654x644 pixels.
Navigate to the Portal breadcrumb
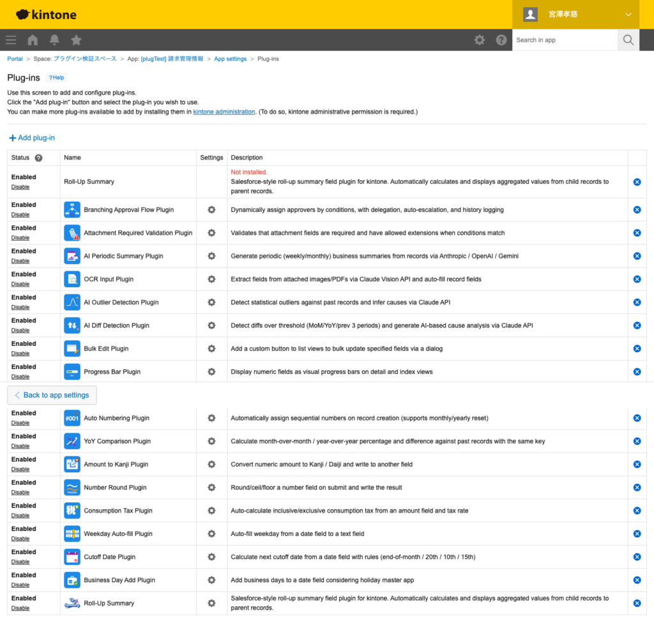15,59
